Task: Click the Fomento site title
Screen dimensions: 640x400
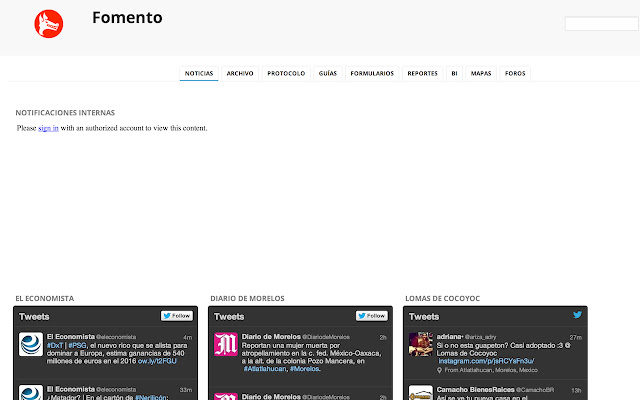Action: 127,18
